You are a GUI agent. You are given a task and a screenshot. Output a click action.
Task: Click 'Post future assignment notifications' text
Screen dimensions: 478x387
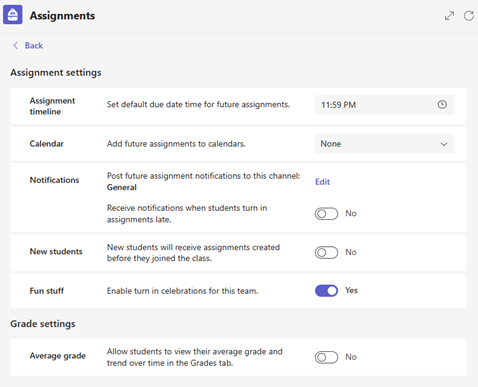tap(203, 176)
